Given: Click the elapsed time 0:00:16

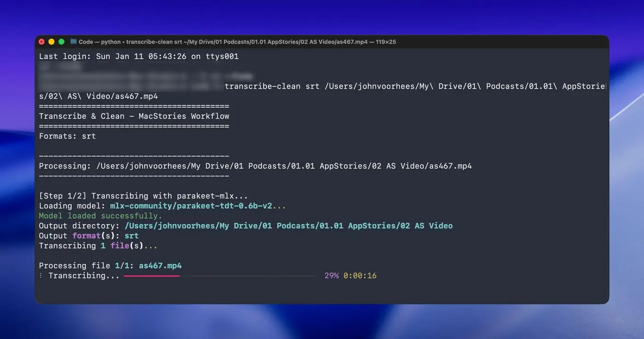Looking at the screenshot, I should tap(361, 275).
